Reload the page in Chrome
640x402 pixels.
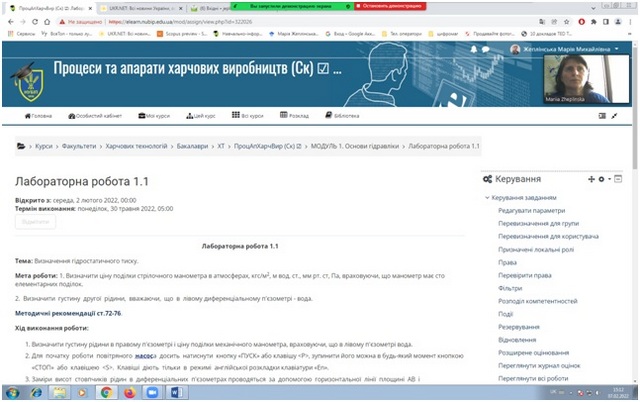(x=35, y=22)
